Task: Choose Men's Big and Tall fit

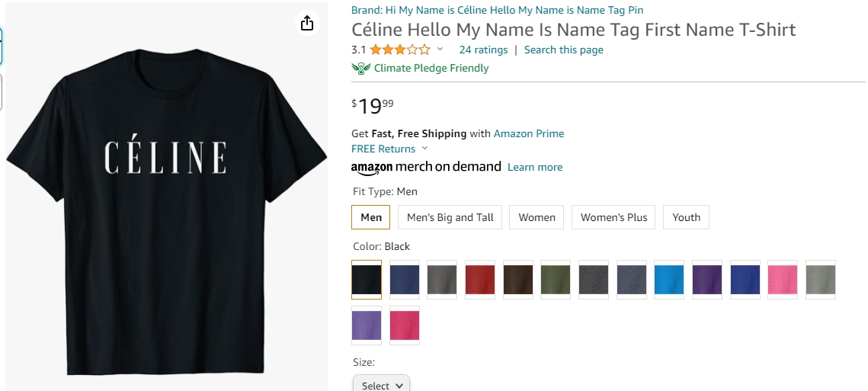Action: [x=450, y=217]
